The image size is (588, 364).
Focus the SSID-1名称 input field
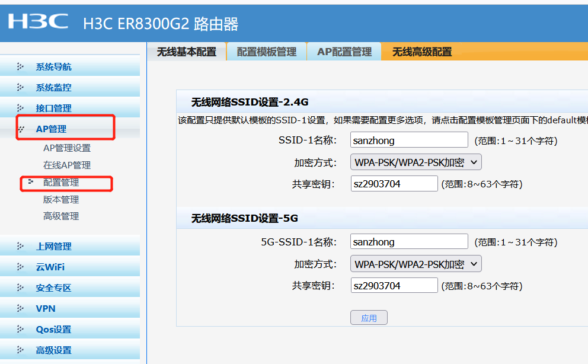pos(409,140)
